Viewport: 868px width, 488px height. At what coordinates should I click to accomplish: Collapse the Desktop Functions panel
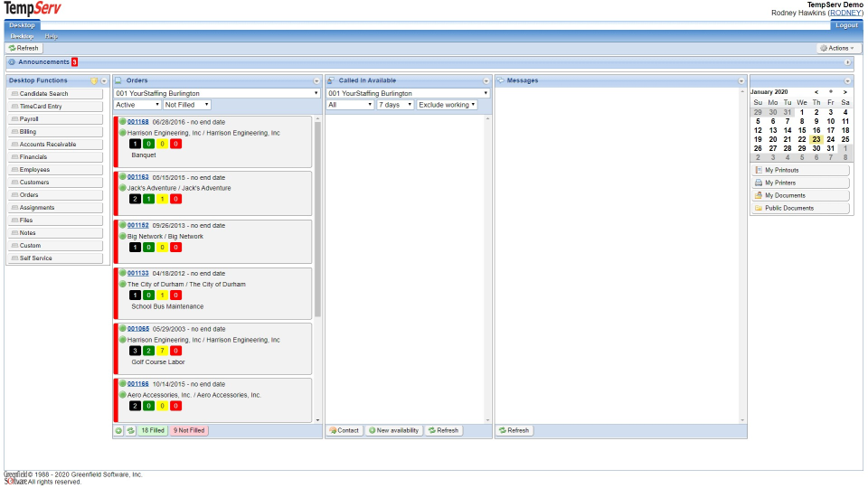coord(104,81)
